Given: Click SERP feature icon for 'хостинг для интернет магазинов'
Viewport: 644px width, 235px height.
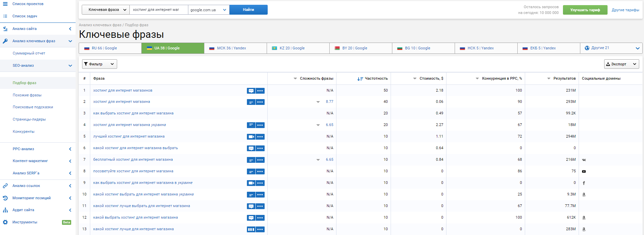Looking at the screenshot, I should (251, 91).
